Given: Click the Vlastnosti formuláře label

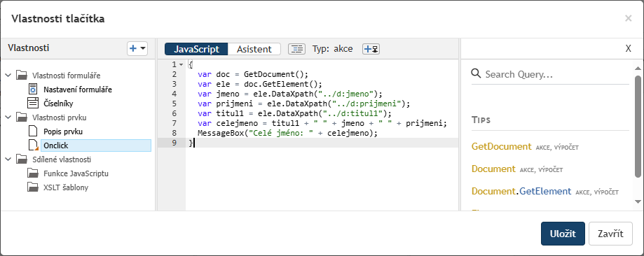Looking at the screenshot, I should (66, 76).
